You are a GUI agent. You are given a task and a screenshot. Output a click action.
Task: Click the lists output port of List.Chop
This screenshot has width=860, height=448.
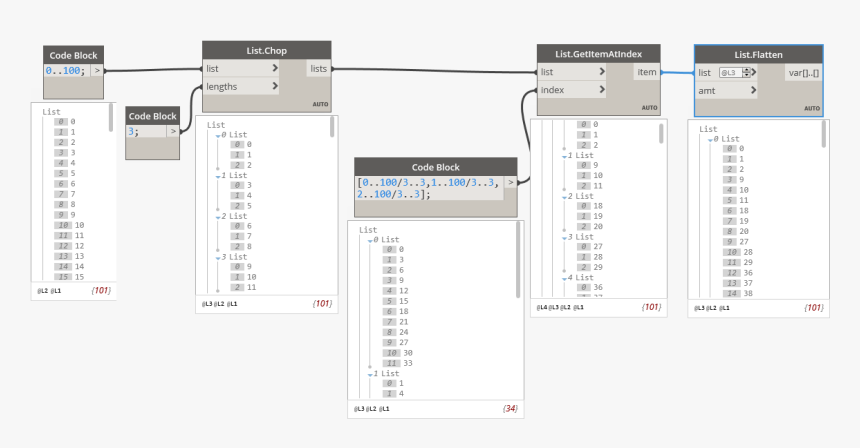(x=319, y=69)
